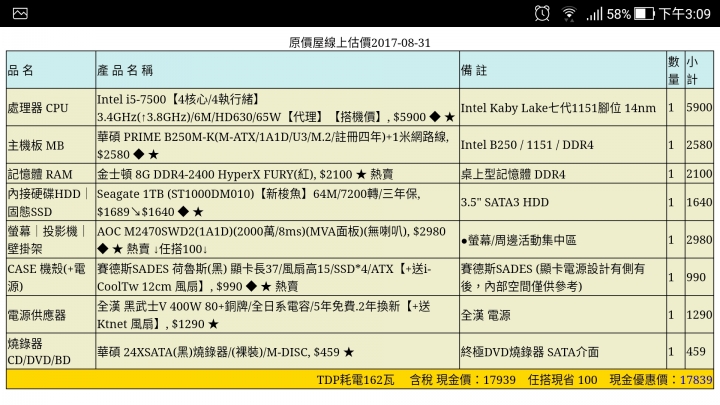Tap the alarm clock status icon
720x405 pixels.
click(x=542, y=13)
